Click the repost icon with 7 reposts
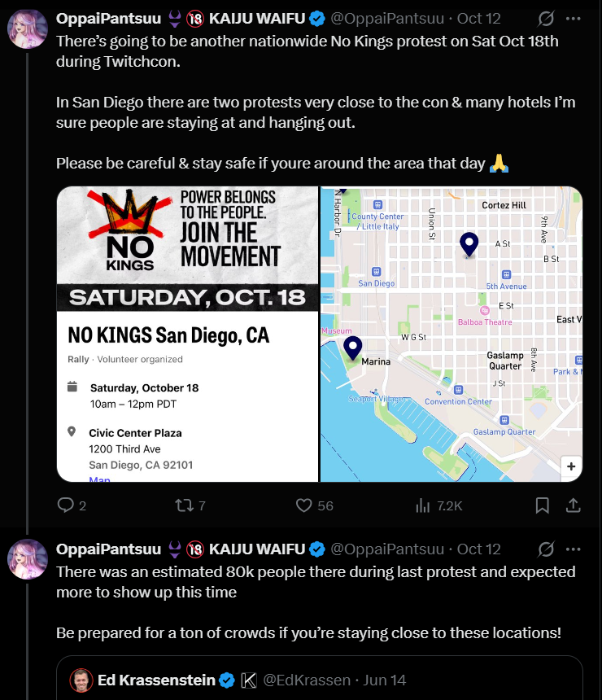Image resolution: width=602 pixels, height=700 pixels. pos(185,505)
